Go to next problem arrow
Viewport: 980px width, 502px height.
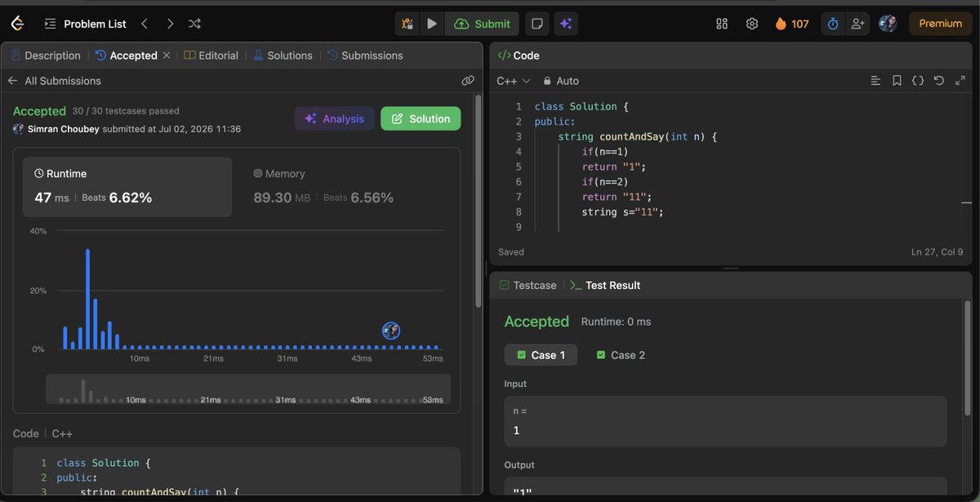(170, 24)
